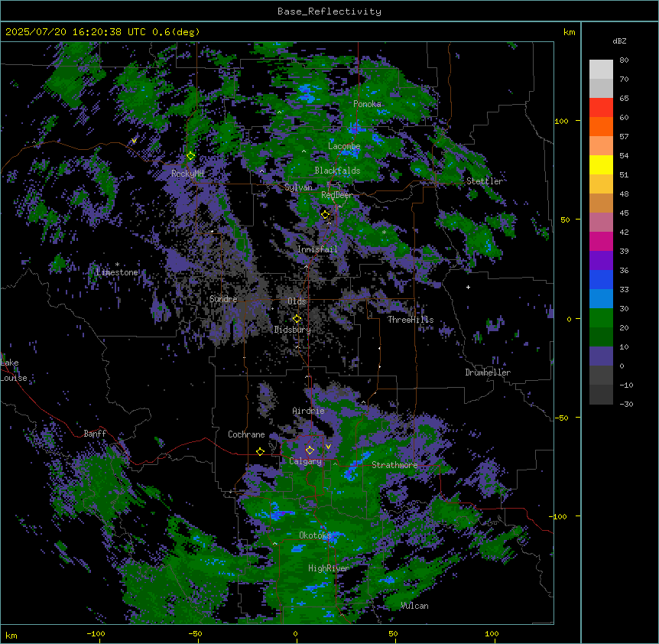The height and width of the screenshot is (644, 659).
Task: Click the Calgary city label
Action: (x=306, y=461)
